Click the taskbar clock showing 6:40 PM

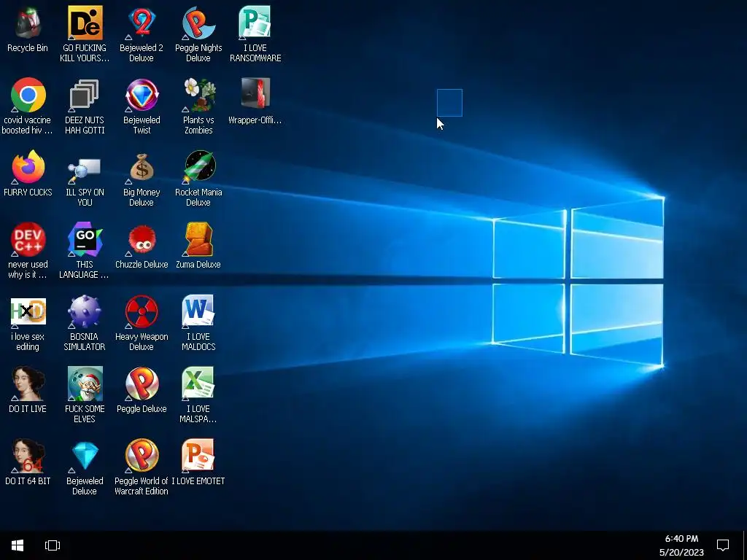coord(682,545)
